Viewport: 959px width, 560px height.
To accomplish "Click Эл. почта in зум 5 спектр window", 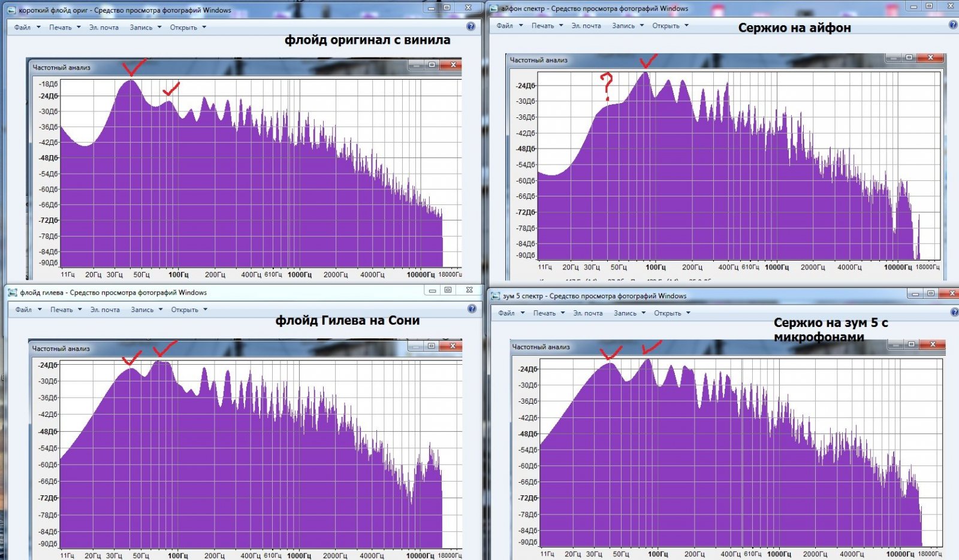I will click(x=588, y=313).
